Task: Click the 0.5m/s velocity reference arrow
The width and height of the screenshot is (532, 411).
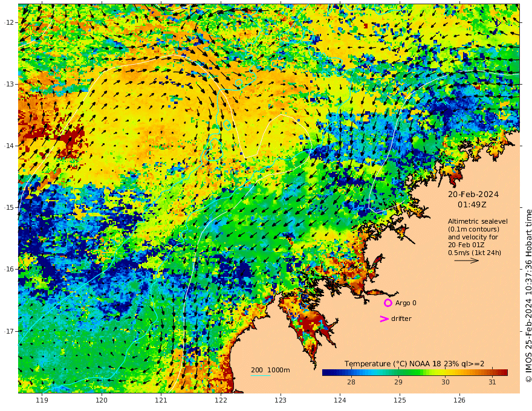Action: (467, 261)
